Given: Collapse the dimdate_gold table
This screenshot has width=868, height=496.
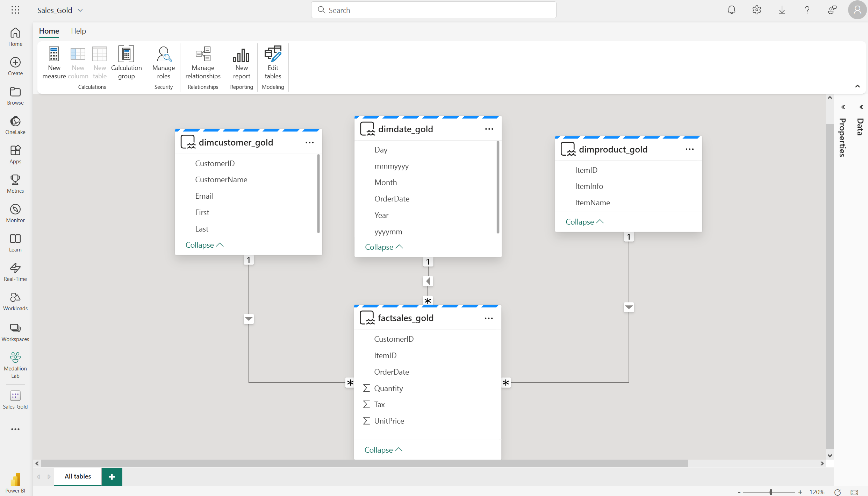Looking at the screenshot, I should click(x=383, y=247).
